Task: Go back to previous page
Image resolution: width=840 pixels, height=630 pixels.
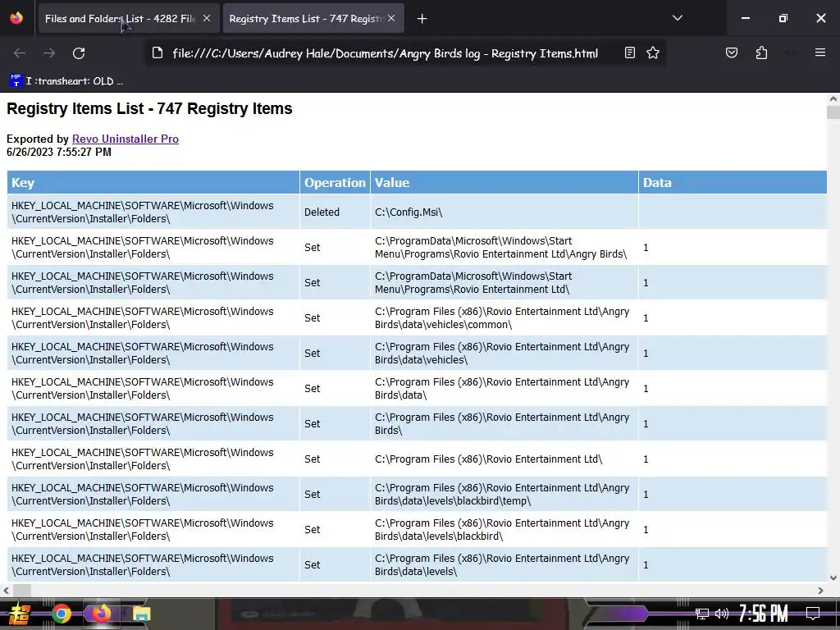Action: [20, 53]
